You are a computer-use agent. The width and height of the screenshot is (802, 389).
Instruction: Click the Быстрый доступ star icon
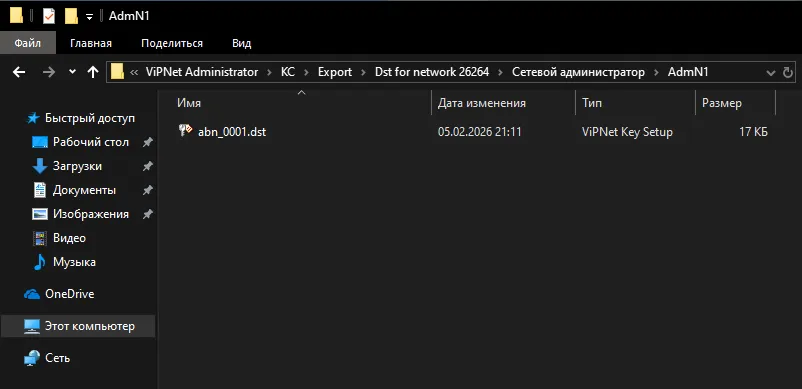tap(33, 119)
